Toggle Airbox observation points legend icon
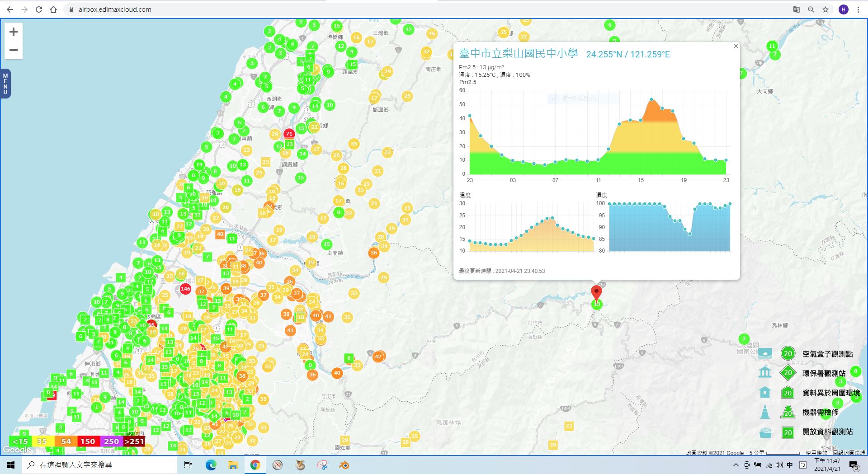868x474 pixels. 765,353
